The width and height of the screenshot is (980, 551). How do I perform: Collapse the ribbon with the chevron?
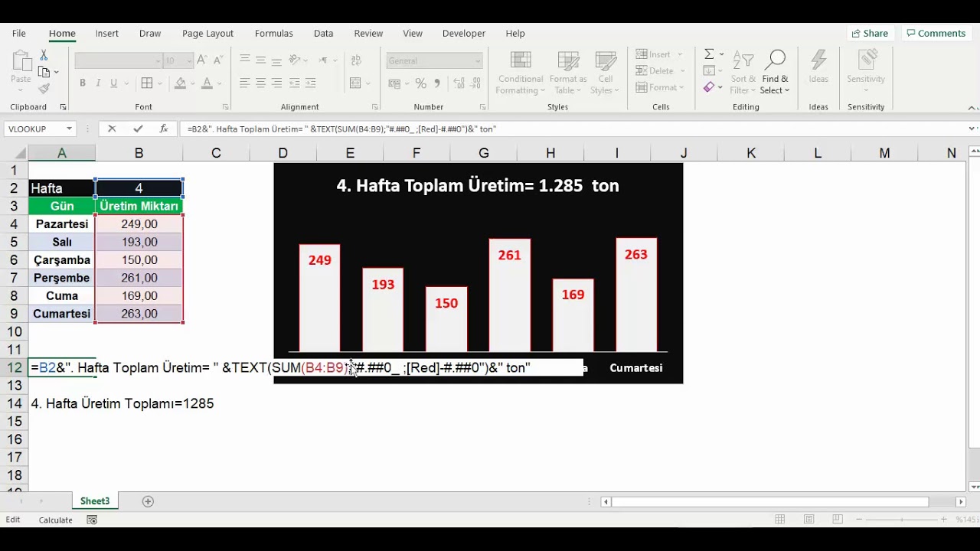point(972,107)
